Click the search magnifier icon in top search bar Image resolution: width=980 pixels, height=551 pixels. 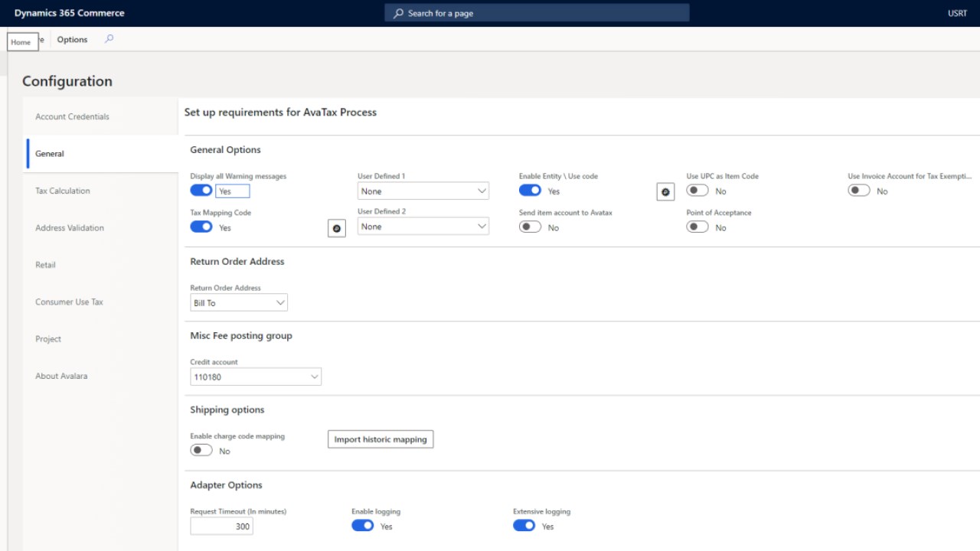tap(398, 13)
